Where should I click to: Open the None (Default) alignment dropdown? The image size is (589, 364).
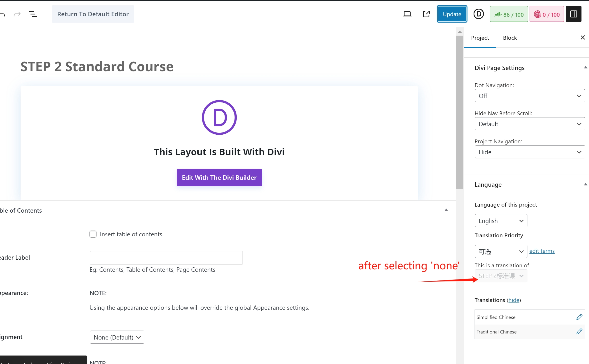(117, 337)
